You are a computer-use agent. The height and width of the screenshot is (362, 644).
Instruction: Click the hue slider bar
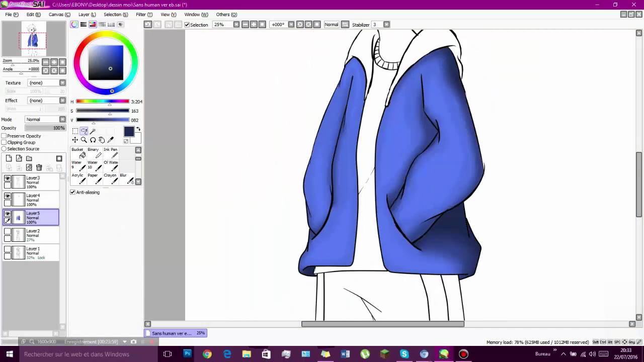pyautogui.click(x=103, y=102)
